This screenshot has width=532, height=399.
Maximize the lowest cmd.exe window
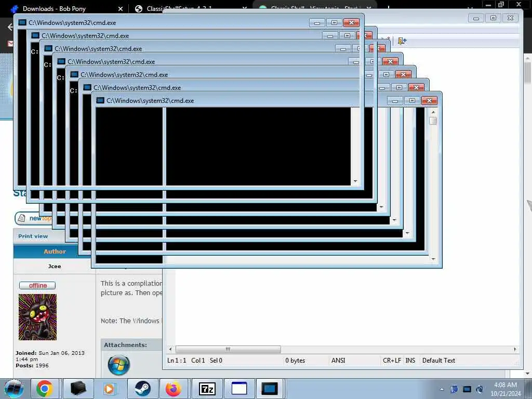(412, 100)
